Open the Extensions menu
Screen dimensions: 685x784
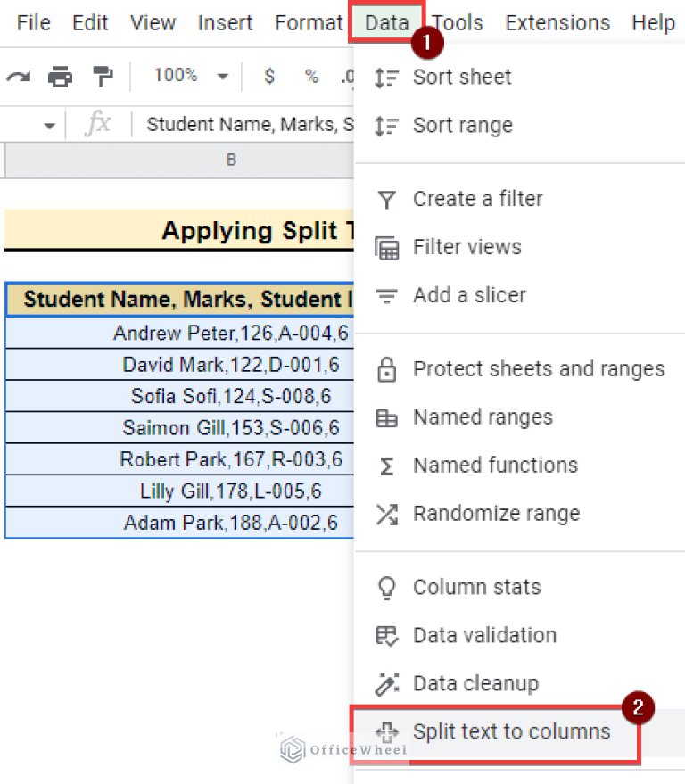click(x=557, y=23)
